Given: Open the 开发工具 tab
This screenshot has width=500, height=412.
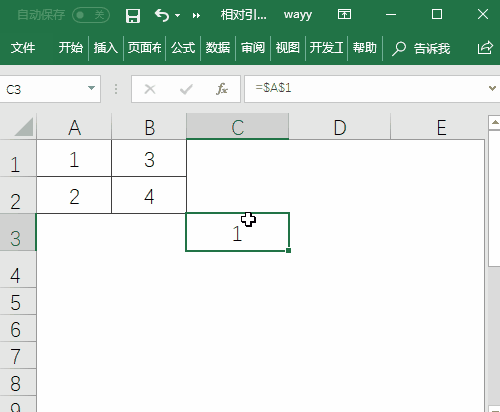Looking at the screenshot, I should (x=326, y=48).
